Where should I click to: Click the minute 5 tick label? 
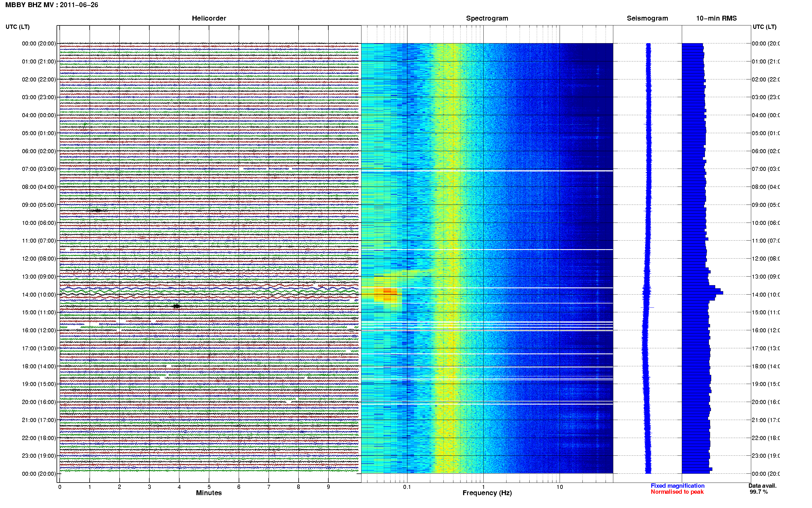[x=209, y=487]
